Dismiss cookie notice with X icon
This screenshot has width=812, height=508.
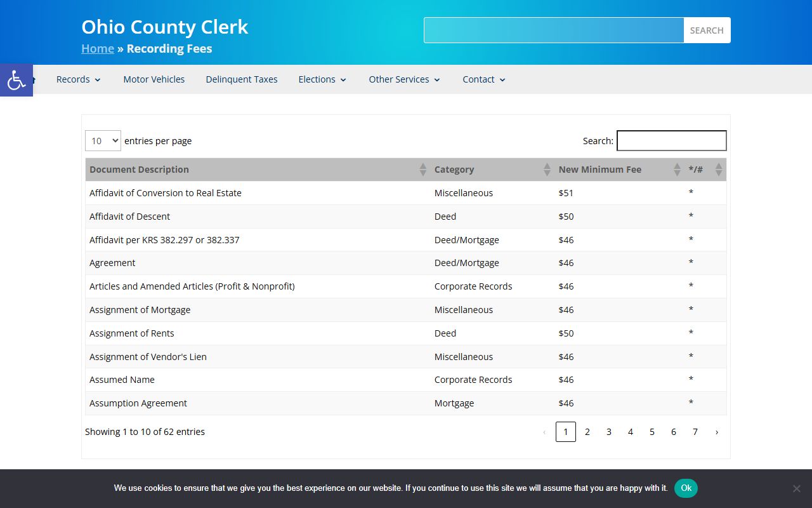point(797,488)
